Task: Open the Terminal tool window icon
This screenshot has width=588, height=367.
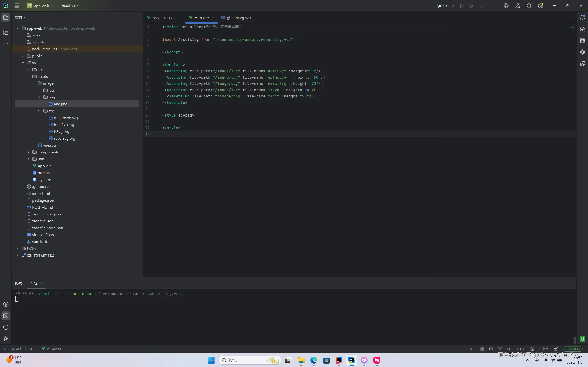Action: click(x=6, y=316)
